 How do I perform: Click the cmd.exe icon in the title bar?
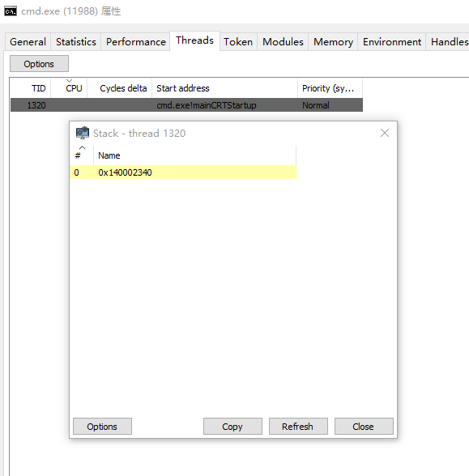tap(11, 11)
